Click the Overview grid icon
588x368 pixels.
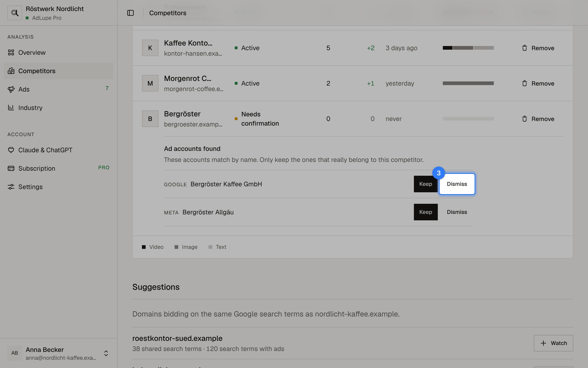click(x=11, y=53)
